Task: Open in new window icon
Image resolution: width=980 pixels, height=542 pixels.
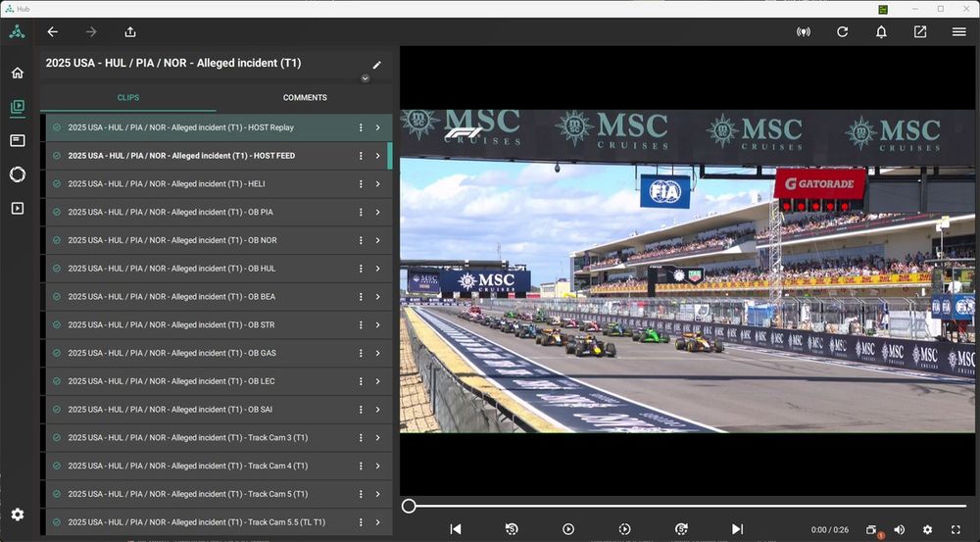Action: coord(920,32)
